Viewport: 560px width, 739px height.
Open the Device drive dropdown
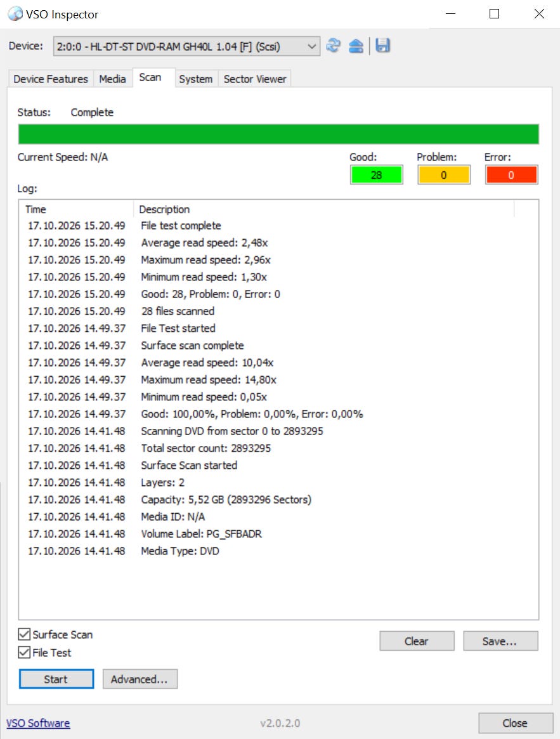186,46
